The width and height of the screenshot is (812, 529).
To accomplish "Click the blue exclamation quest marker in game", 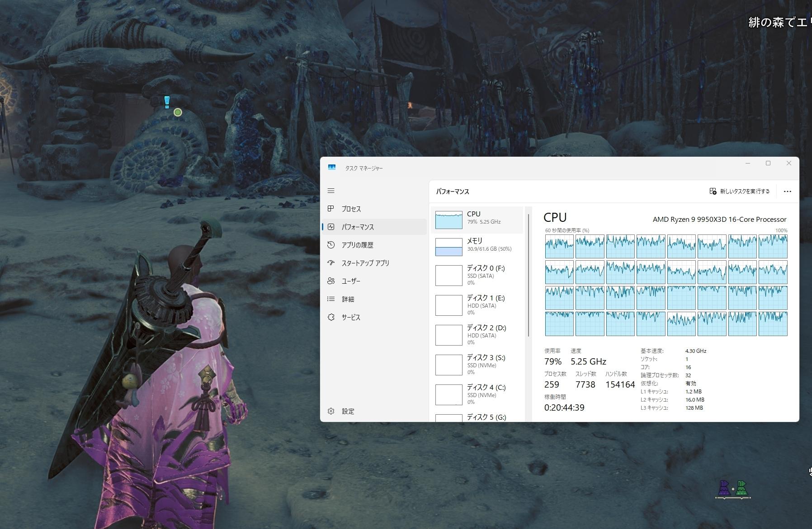I will pos(167,102).
